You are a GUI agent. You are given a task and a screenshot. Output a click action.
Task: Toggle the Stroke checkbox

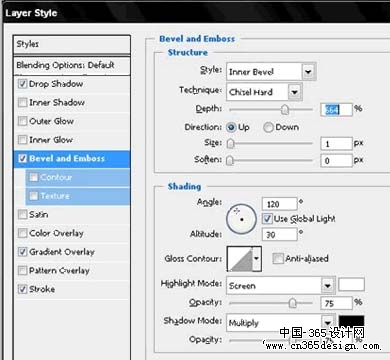pyautogui.click(x=22, y=289)
